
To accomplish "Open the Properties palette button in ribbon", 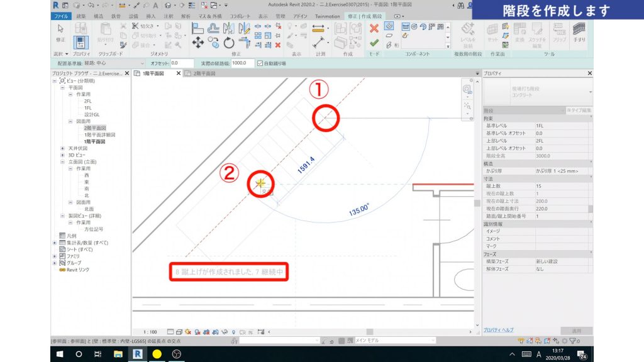I will [80, 41].
